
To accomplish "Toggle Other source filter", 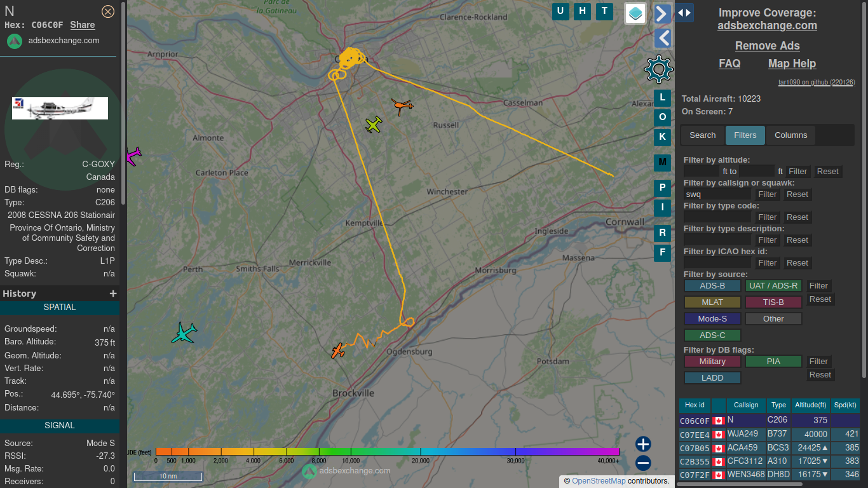I will coord(773,319).
